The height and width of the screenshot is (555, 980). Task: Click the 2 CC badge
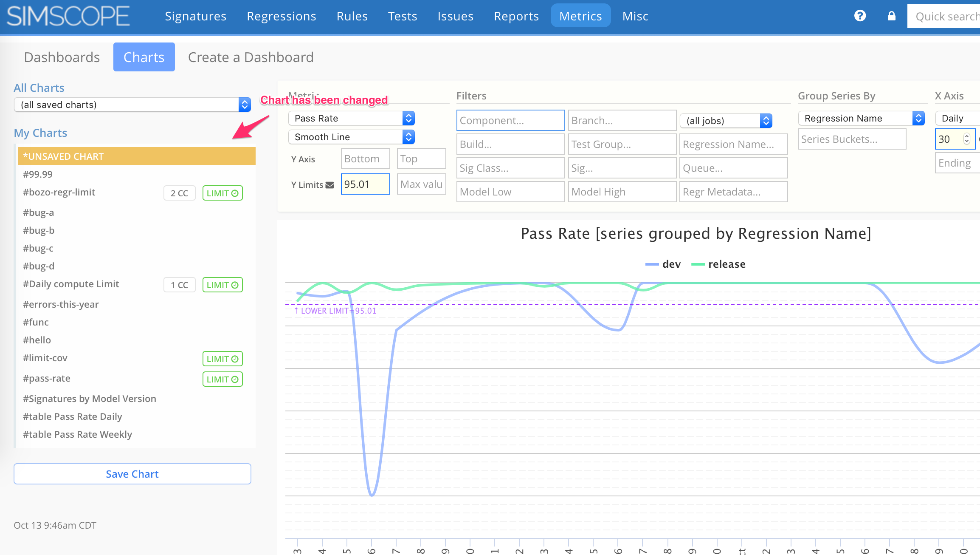(179, 193)
